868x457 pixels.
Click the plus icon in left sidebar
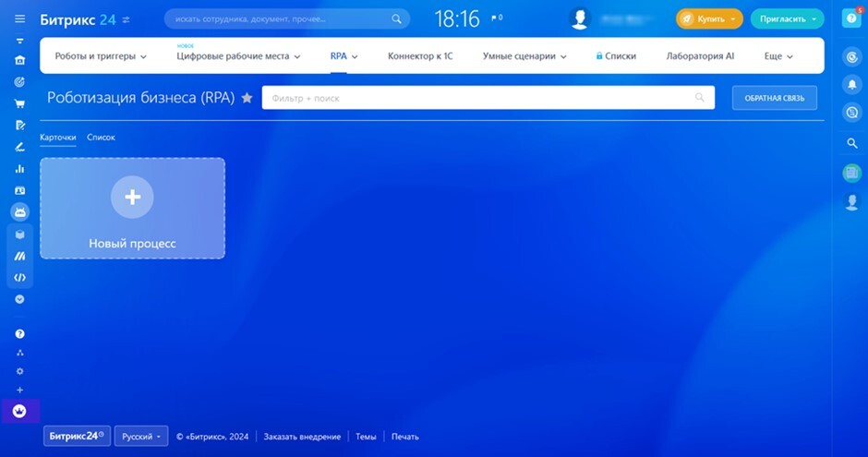[x=19, y=390]
